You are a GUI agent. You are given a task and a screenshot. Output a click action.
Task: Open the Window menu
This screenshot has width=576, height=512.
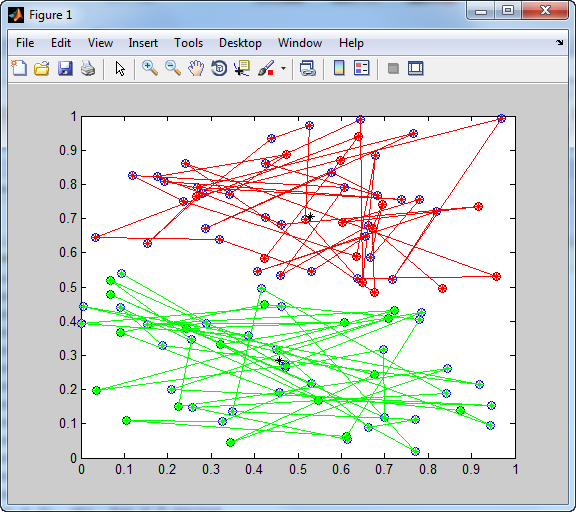(x=300, y=43)
